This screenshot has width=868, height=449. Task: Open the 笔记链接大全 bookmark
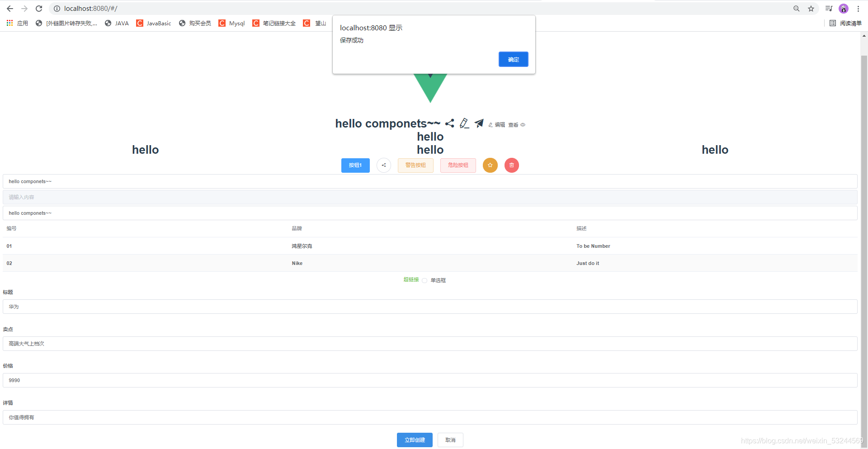[274, 23]
